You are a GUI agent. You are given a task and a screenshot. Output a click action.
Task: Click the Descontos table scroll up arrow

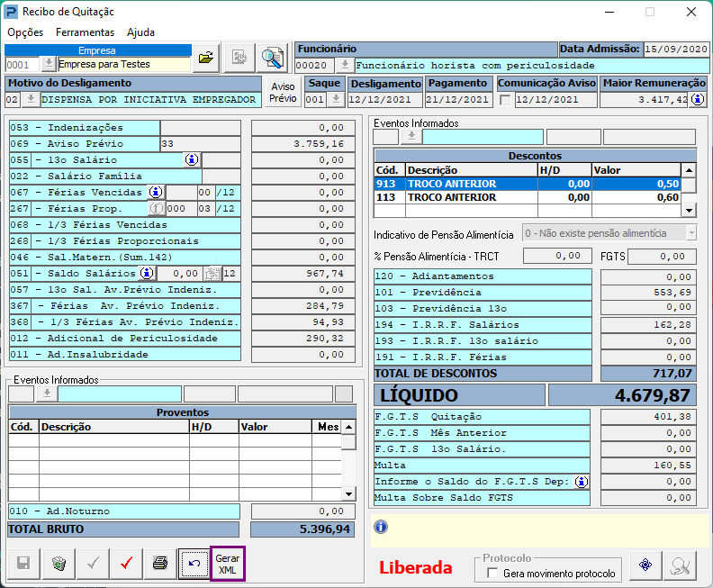pyautogui.click(x=689, y=170)
